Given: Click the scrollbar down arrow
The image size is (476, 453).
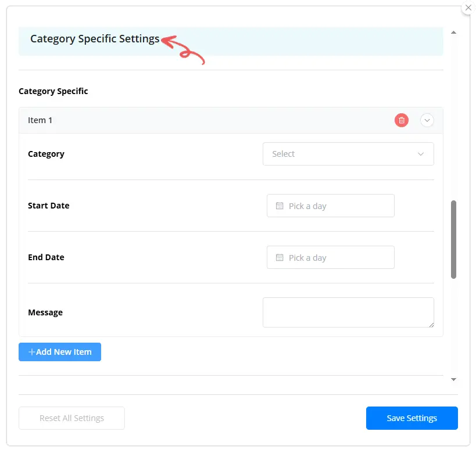Looking at the screenshot, I should [x=454, y=379].
